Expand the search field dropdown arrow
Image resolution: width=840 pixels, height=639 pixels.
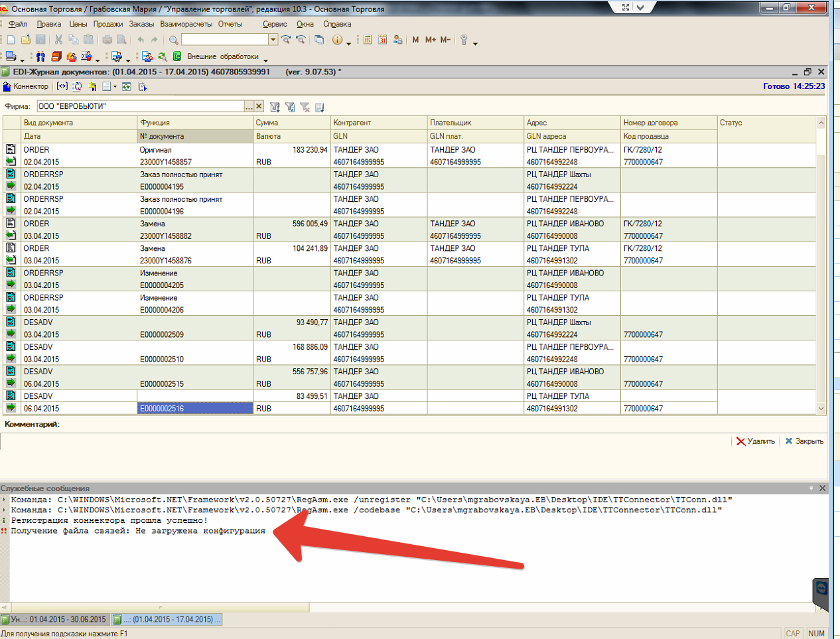(273, 40)
